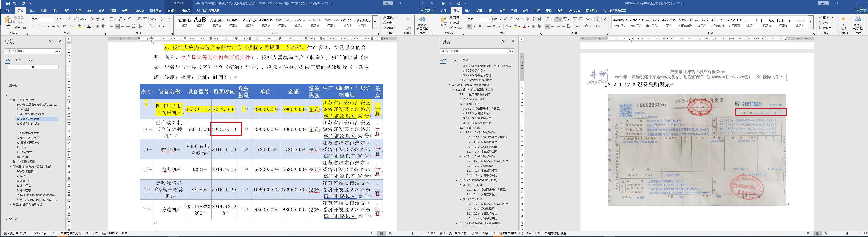Open the 审阅 tab in right window
The width and height of the screenshot is (868, 237).
point(537,11)
